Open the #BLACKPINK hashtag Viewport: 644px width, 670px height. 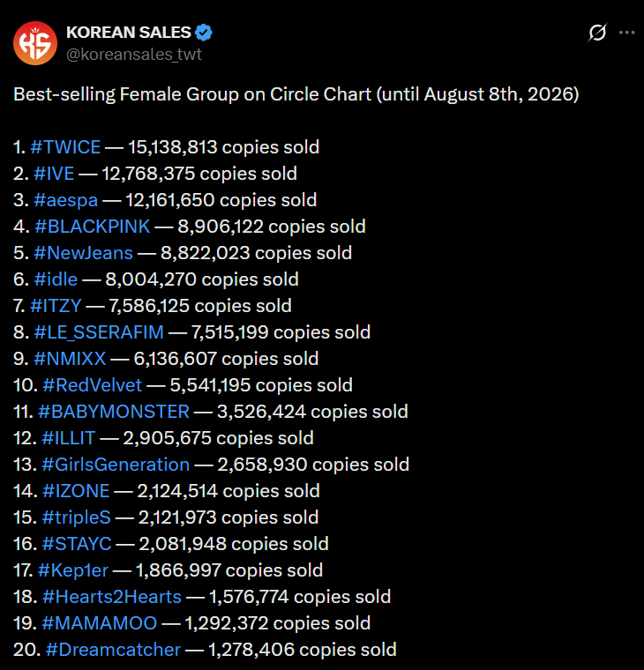92,227
